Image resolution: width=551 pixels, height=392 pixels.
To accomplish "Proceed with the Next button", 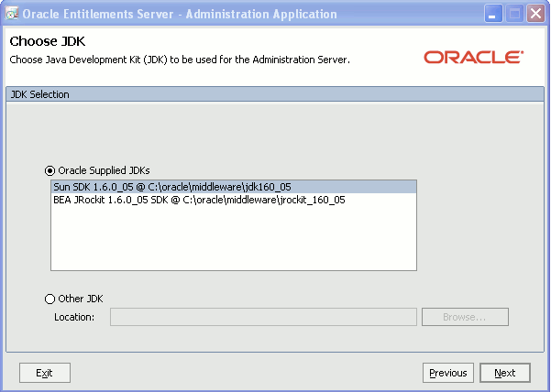I will [x=505, y=373].
